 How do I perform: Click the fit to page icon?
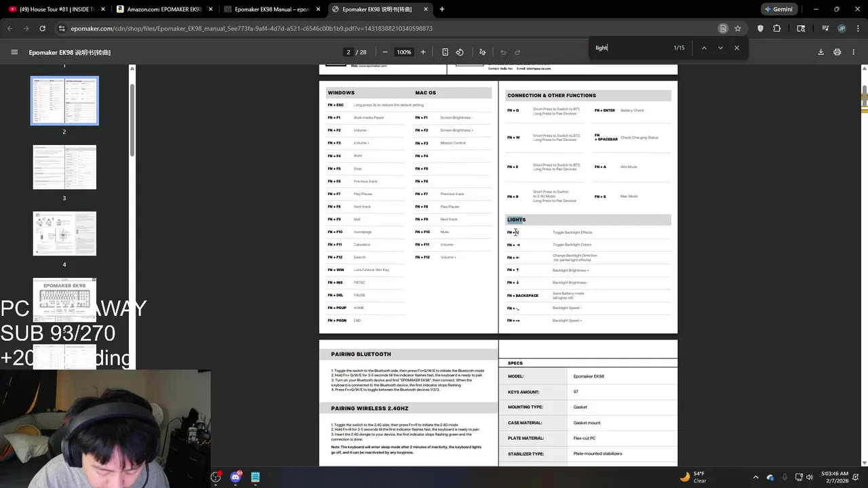pyautogui.click(x=445, y=52)
